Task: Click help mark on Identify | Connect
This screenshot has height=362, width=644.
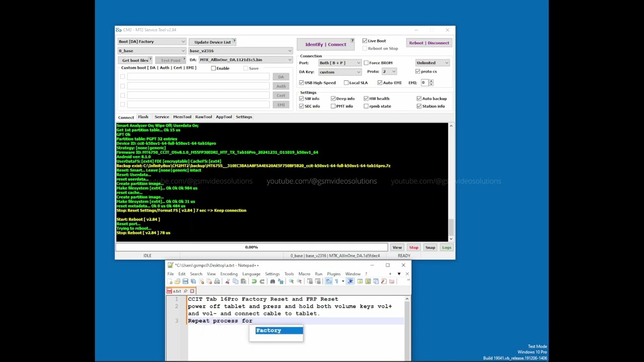Action: point(352,41)
